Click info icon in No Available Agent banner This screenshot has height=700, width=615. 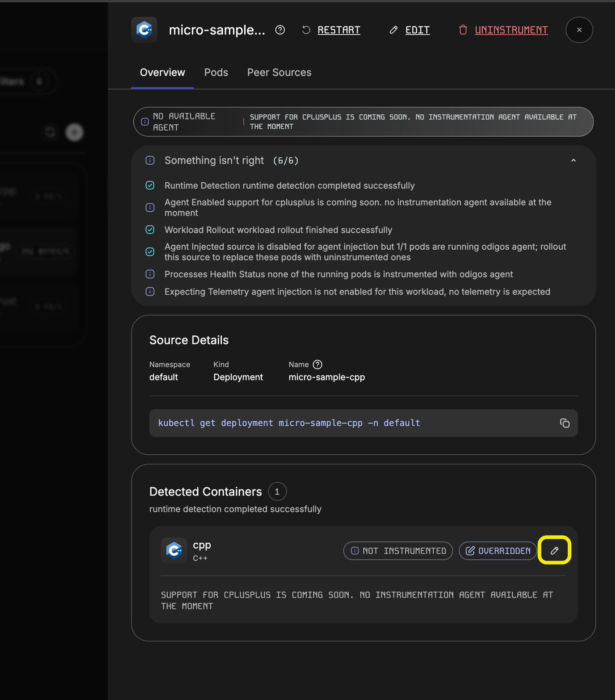pos(145,122)
